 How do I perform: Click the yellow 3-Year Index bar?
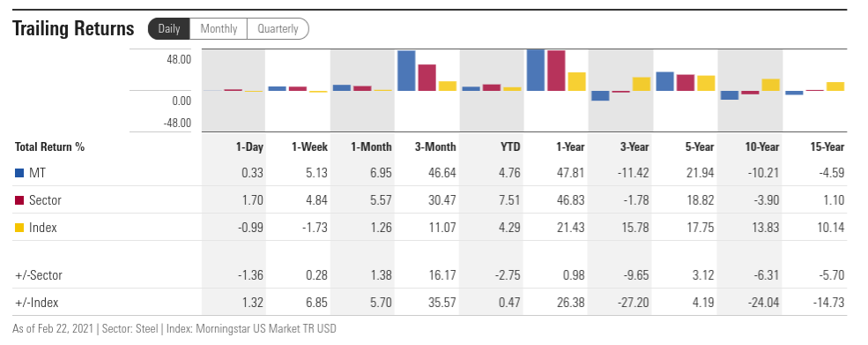[x=641, y=85]
